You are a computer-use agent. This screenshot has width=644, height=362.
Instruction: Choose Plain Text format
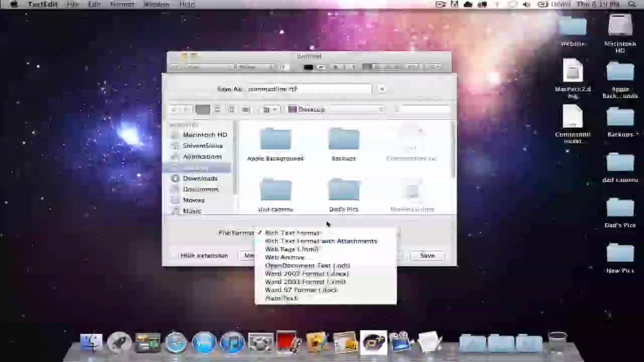(326, 298)
